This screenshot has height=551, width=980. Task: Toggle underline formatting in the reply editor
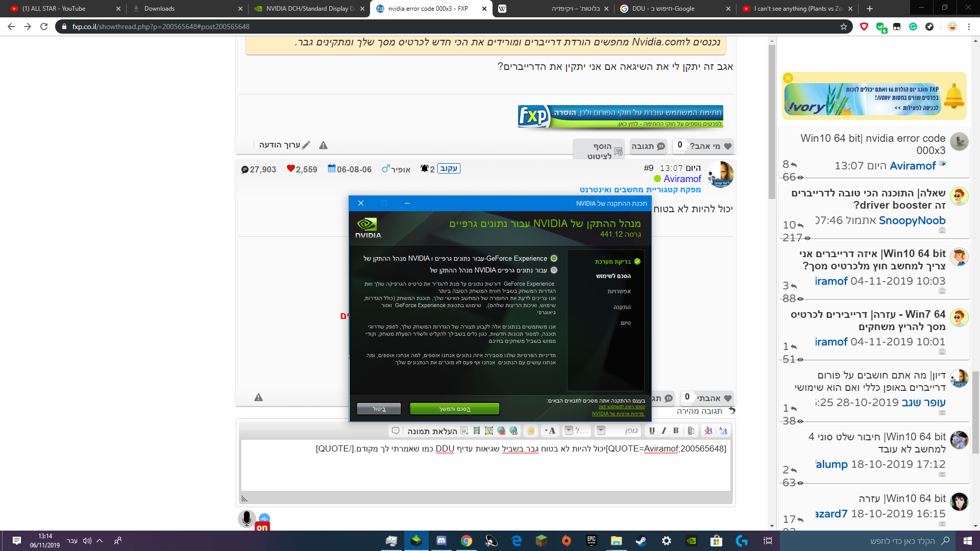click(x=652, y=431)
